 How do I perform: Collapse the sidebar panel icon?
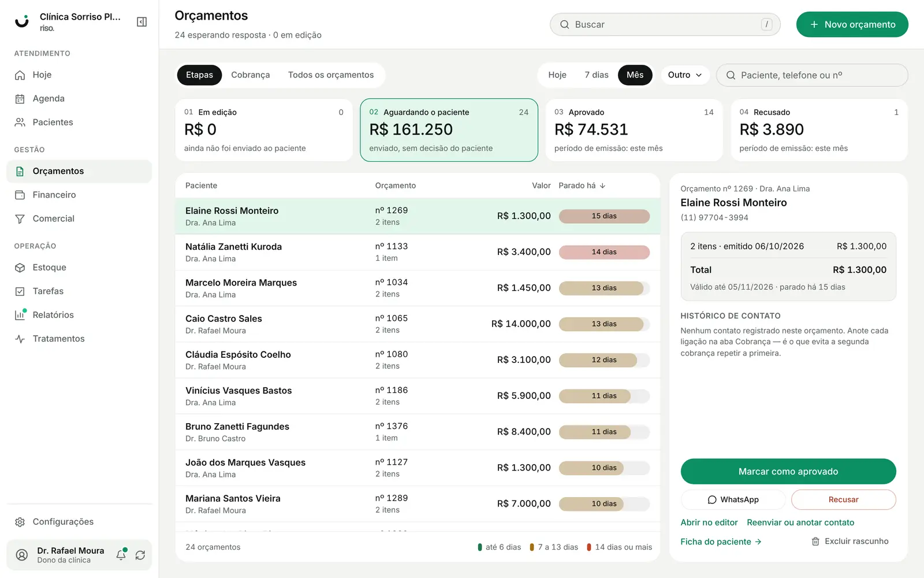141,22
